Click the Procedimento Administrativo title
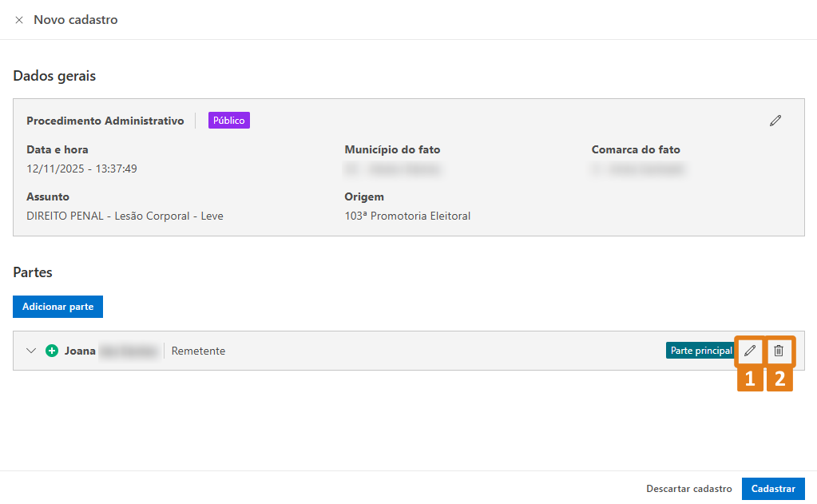 click(x=105, y=121)
